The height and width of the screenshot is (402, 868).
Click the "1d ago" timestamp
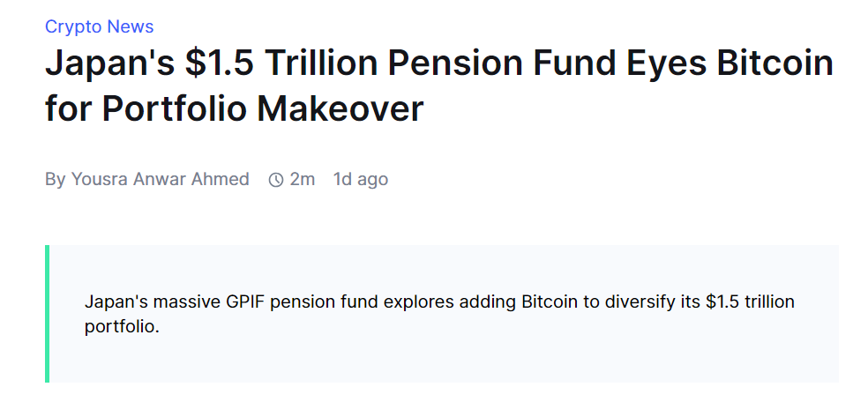[x=360, y=179]
